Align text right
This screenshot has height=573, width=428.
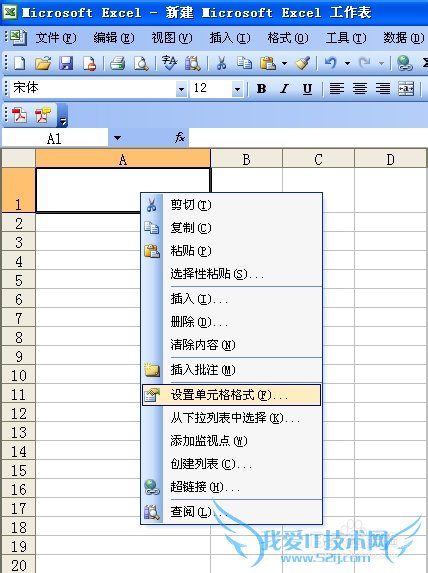pyautogui.click(x=383, y=88)
